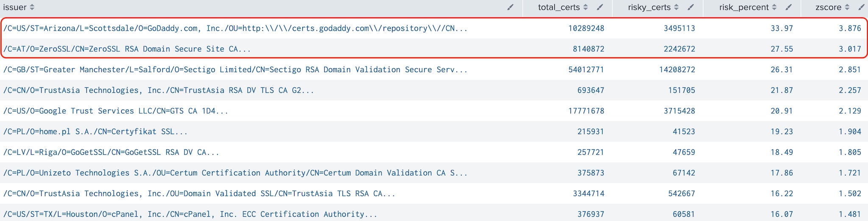Click total_certs value 10289248 in GoDaddy row
This screenshot has width=868, height=221.
[x=586, y=28]
